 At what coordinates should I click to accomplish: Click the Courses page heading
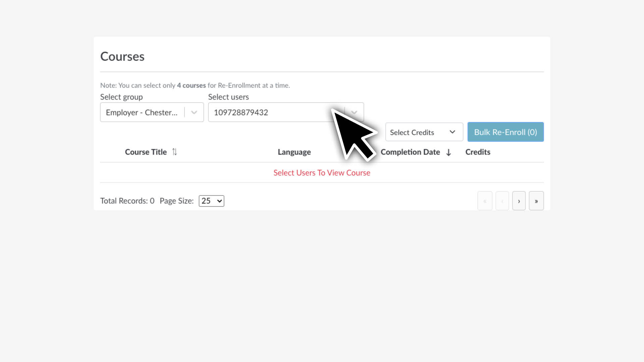pyautogui.click(x=122, y=57)
